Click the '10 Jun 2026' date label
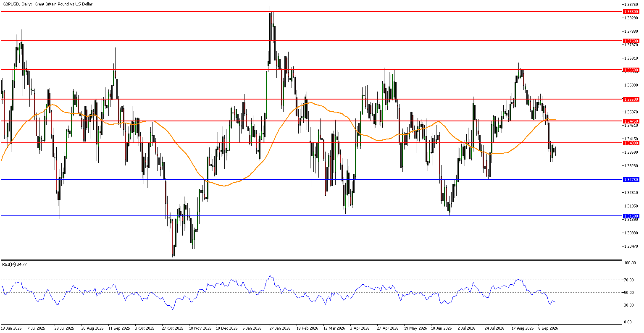 coord(442,328)
